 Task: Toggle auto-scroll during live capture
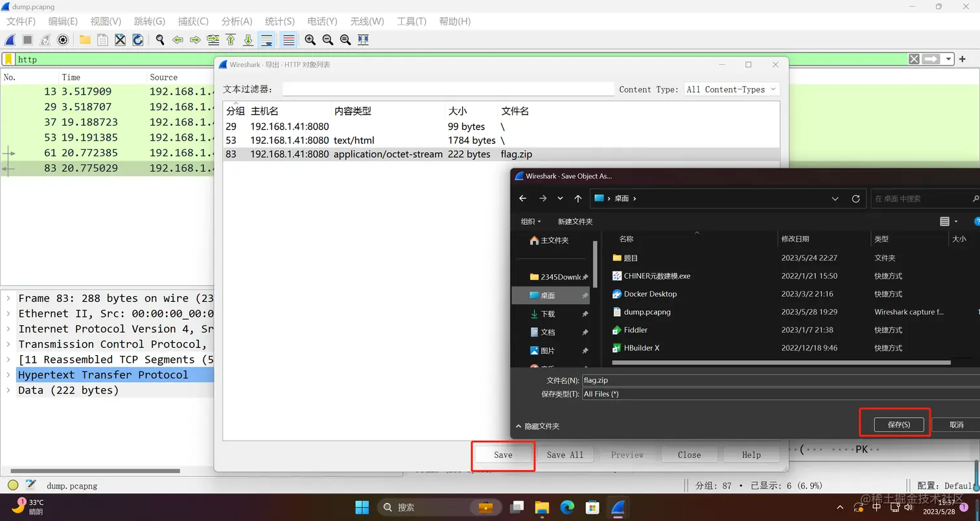266,40
